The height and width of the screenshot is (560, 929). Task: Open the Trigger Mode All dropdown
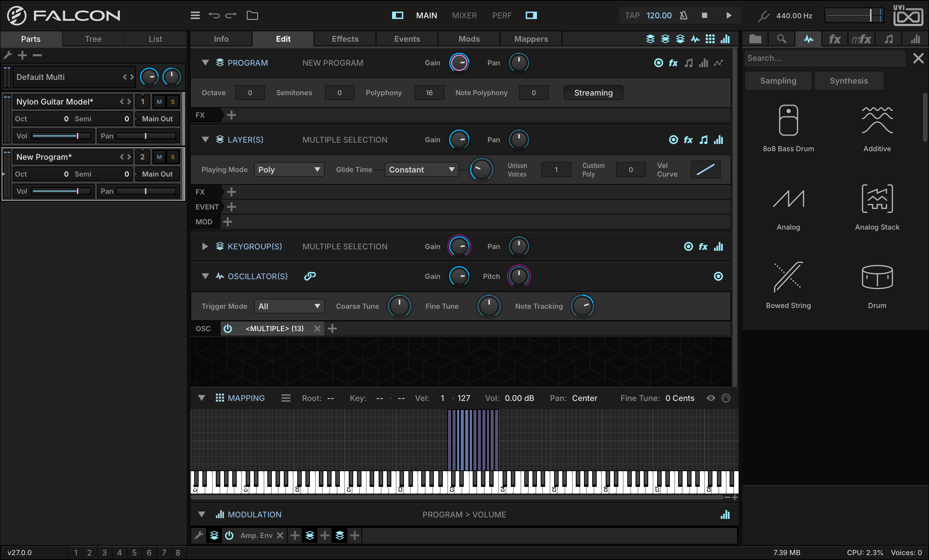click(289, 307)
